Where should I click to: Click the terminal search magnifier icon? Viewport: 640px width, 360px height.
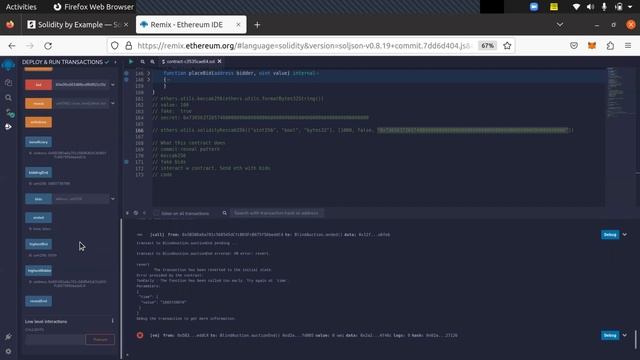224,213
